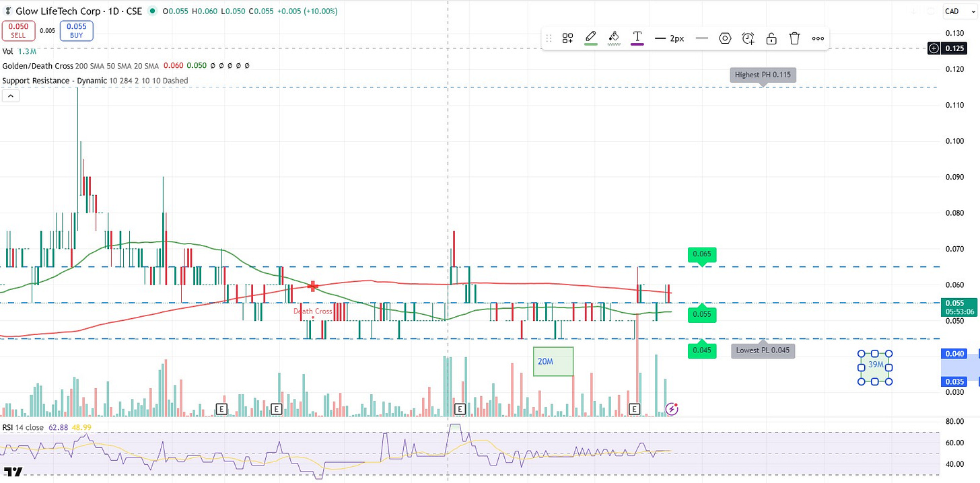This screenshot has width=980, height=483.
Task: Click the Lowest PL 0.045 label
Action: (x=763, y=350)
